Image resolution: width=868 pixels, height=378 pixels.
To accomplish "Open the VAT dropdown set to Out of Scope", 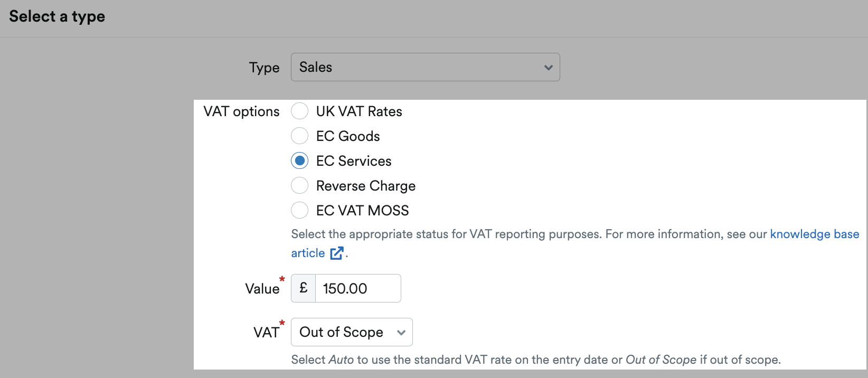I will pos(352,332).
